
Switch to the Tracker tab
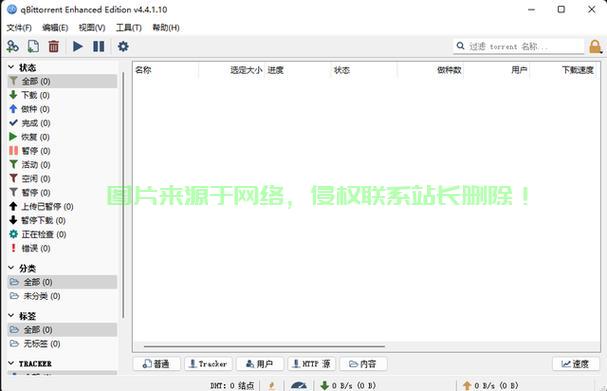(x=208, y=364)
